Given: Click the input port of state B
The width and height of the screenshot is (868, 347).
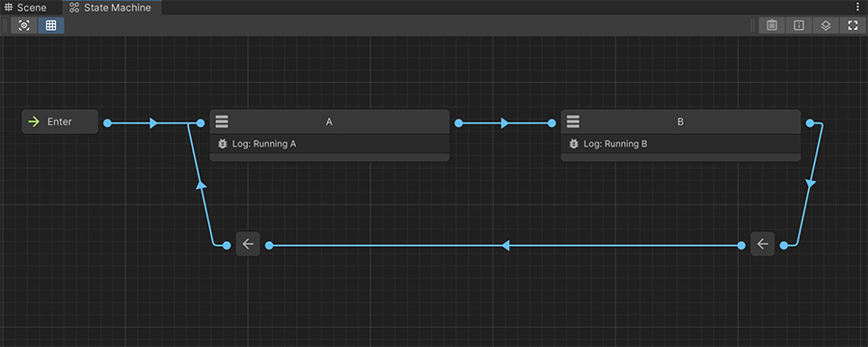Looking at the screenshot, I should click(x=552, y=122).
